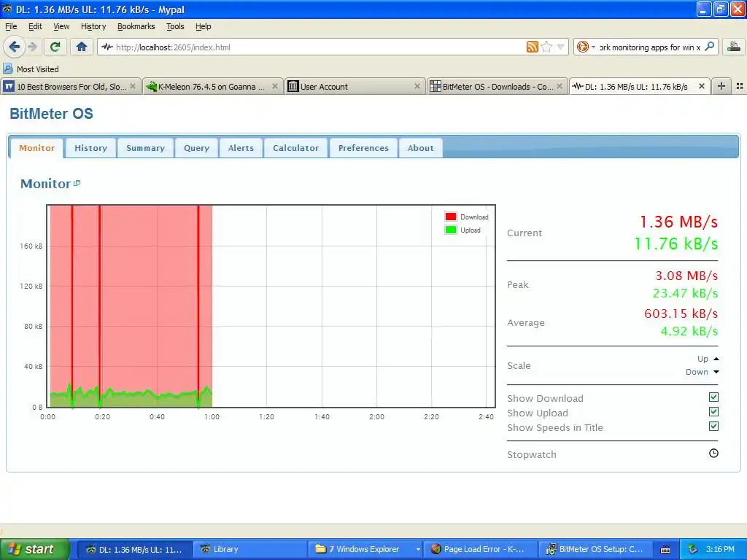This screenshot has height=560, width=747.
Task: Open the Tools menu
Action: [175, 27]
